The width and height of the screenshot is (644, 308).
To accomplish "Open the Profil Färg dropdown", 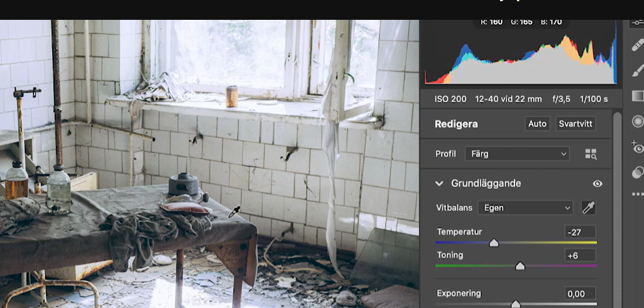I will point(517,154).
